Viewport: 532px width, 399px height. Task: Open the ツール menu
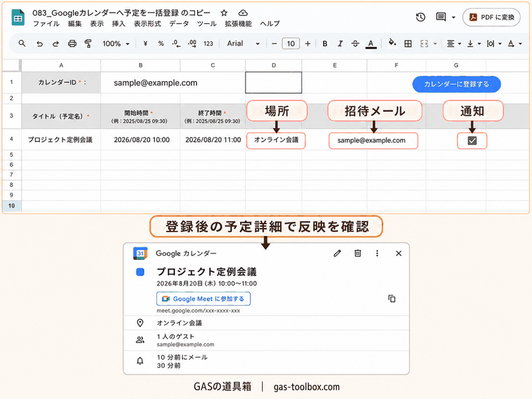point(207,24)
